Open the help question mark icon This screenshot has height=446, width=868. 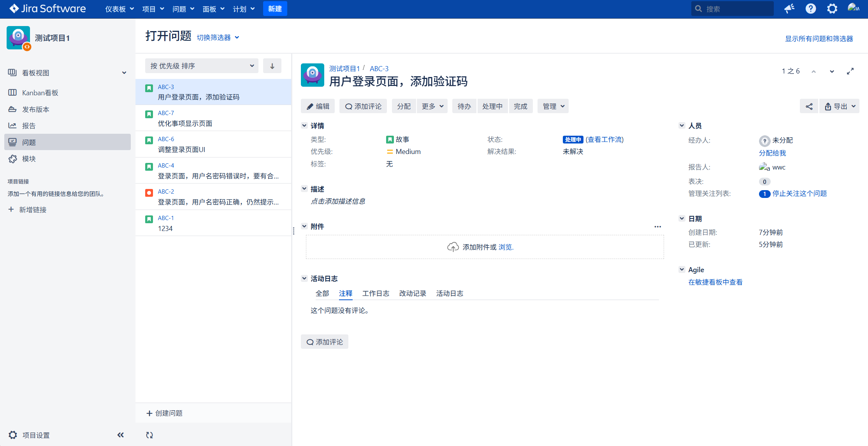(x=810, y=8)
